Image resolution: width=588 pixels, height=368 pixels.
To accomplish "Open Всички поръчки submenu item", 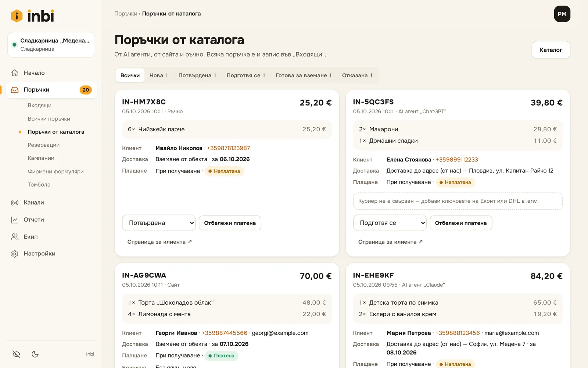I will (x=49, y=119).
